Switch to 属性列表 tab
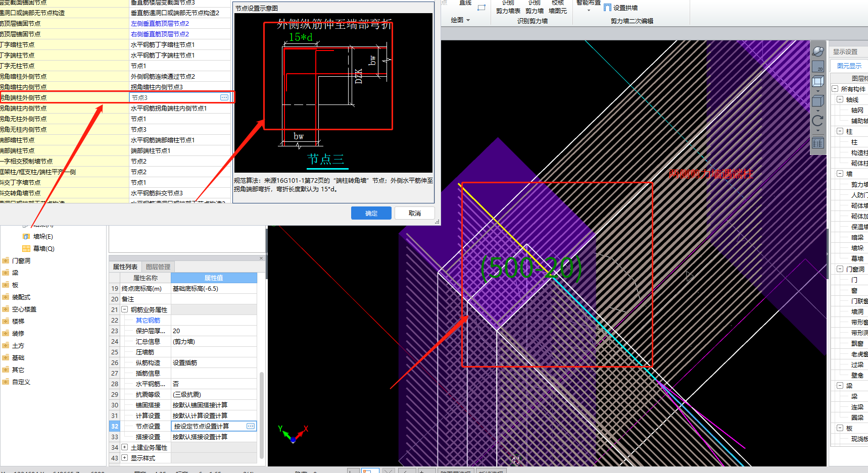868x473 pixels. pyautogui.click(x=125, y=267)
